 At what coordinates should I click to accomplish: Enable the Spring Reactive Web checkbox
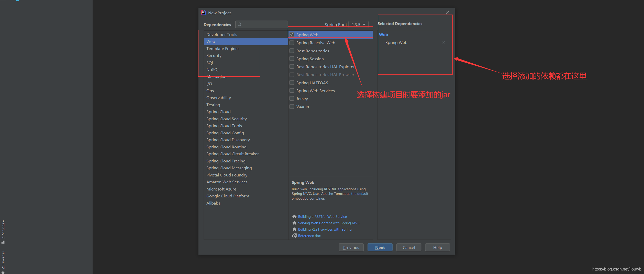292,43
